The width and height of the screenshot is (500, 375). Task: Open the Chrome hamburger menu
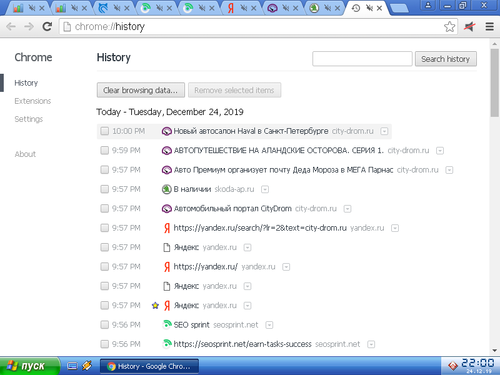click(489, 27)
